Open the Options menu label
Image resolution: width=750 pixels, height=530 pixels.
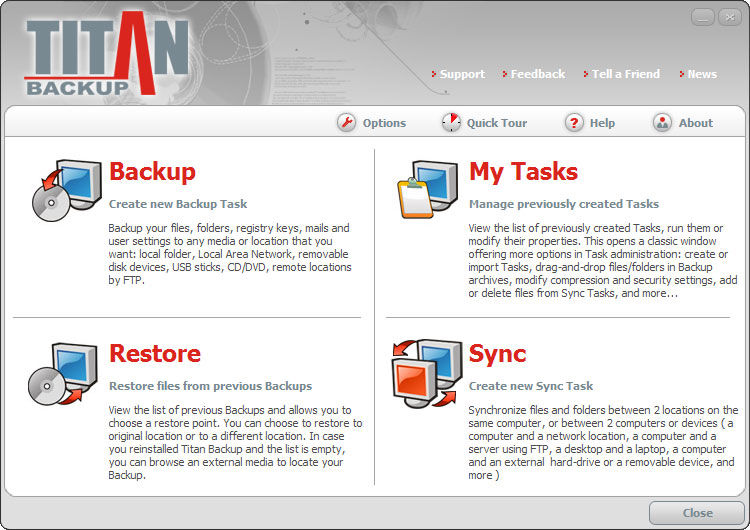[x=384, y=123]
